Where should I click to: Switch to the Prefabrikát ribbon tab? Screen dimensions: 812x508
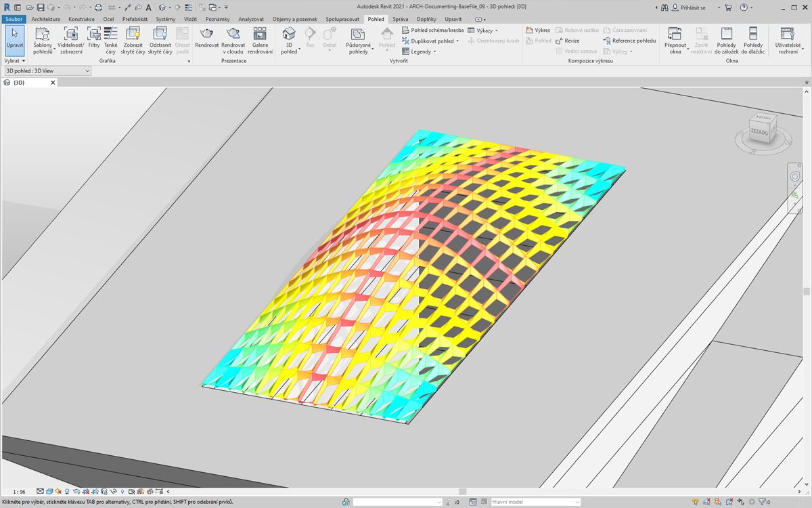coord(135,19)
